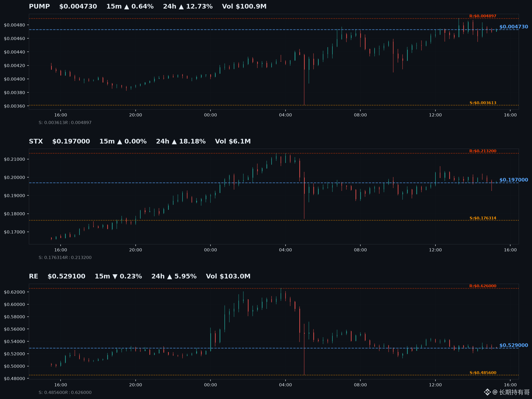Click the $0.00400 y-axis tick
Screen dimensions: 532x399
pyautogui.click(x=14, y=79)
